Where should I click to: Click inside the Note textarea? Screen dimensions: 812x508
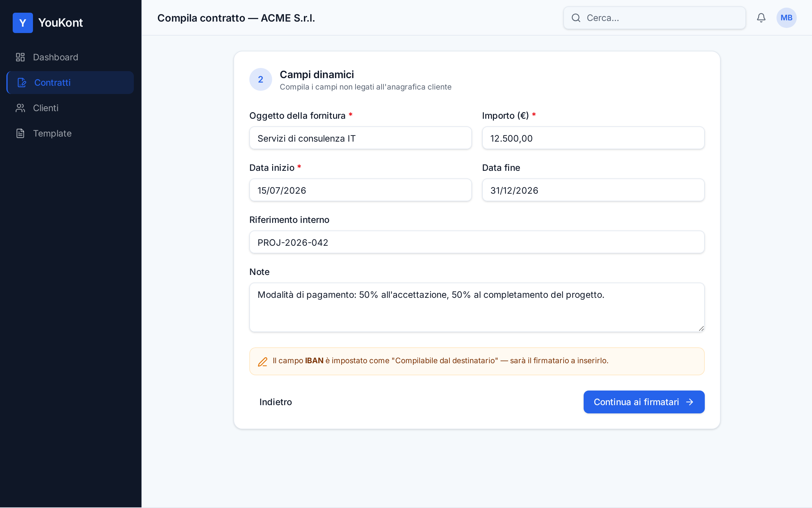click(x=477, y=307)
